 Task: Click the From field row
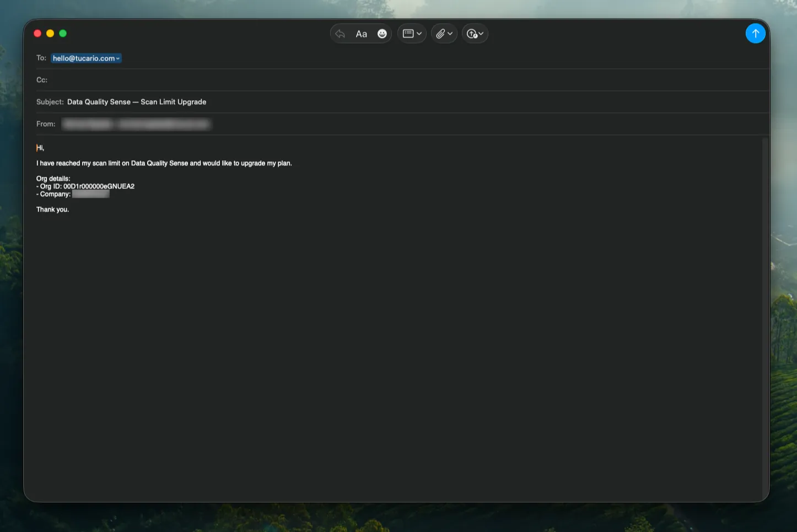[x=276, y=124]
